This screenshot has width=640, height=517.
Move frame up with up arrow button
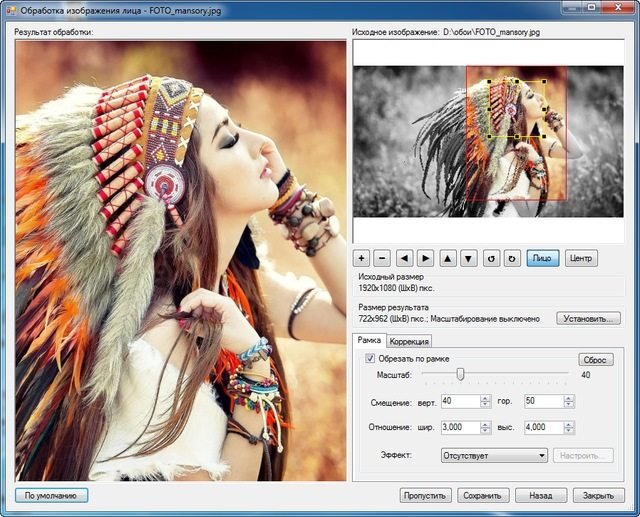[448, 258]
